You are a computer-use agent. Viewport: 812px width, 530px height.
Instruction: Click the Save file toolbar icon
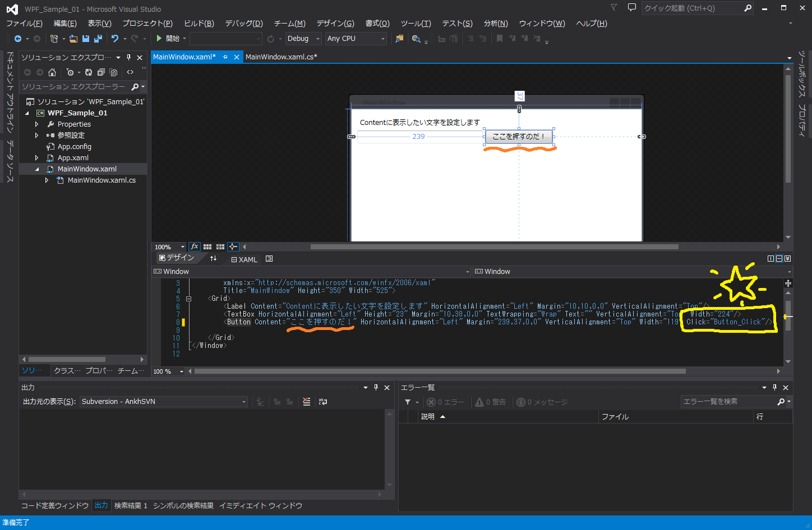pyautogui.click(x=86, y=39)
